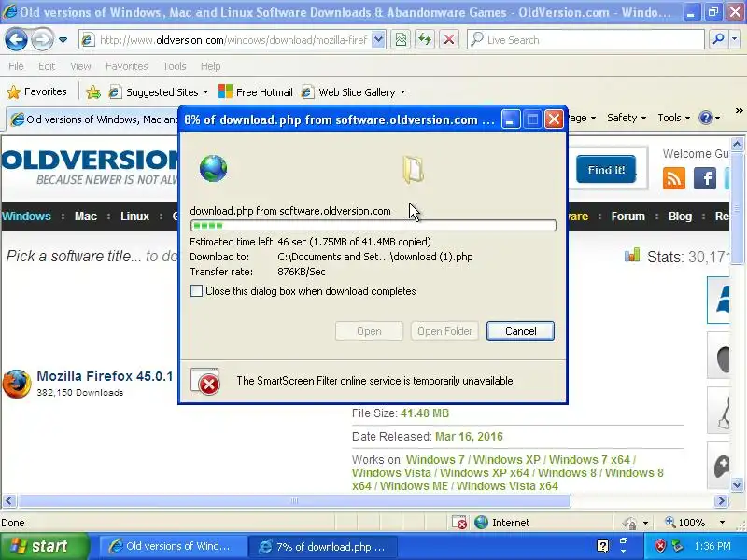
Task: Open the Help menu
Action: pyautogui.click(x=211, y=66)
